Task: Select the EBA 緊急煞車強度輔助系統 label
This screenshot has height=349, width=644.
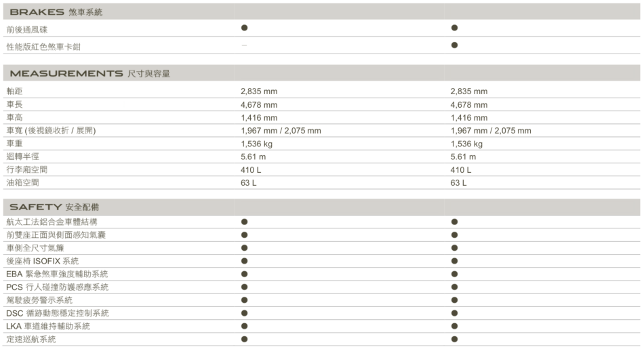Action: [57, 274]
